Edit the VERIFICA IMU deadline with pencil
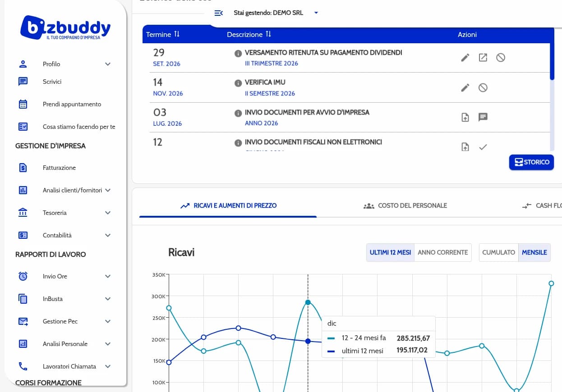 click(x=465, y=87)
